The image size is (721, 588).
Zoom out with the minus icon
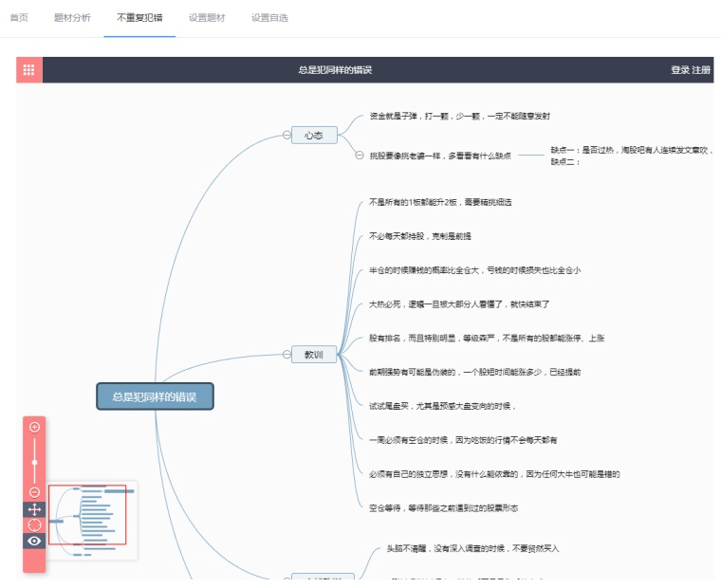coord(34,492)
